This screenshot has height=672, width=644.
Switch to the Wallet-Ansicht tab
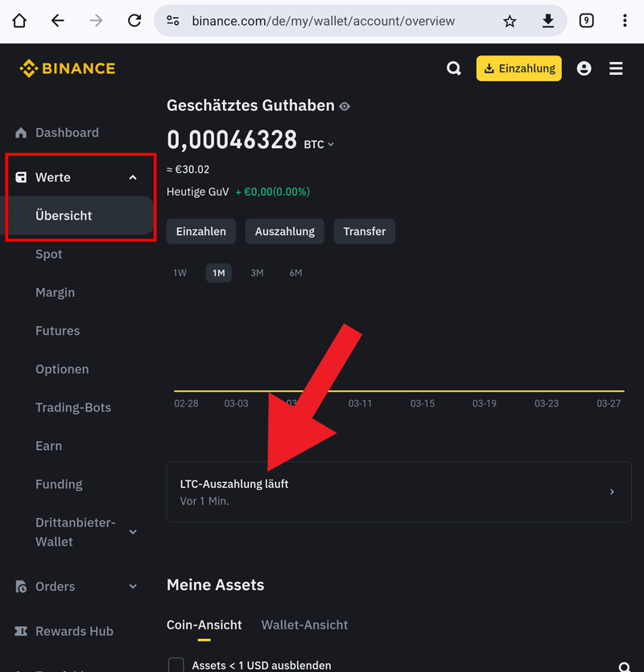(x=304, y=625)
